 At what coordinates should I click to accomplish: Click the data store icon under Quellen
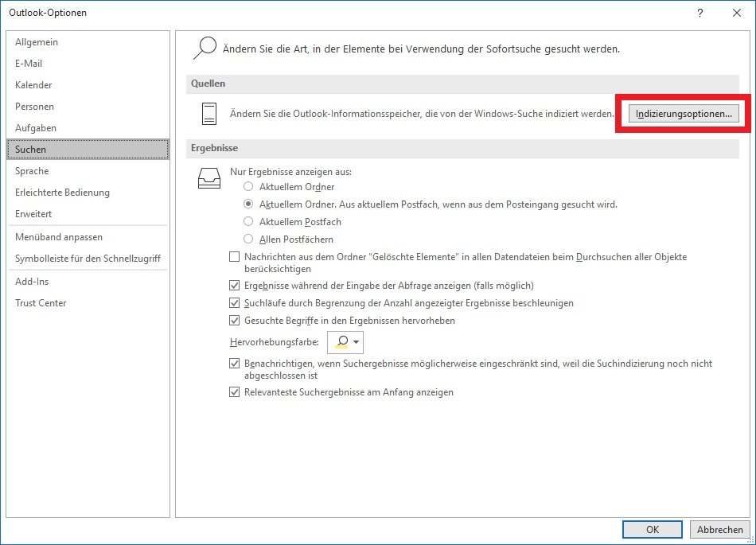209,114
